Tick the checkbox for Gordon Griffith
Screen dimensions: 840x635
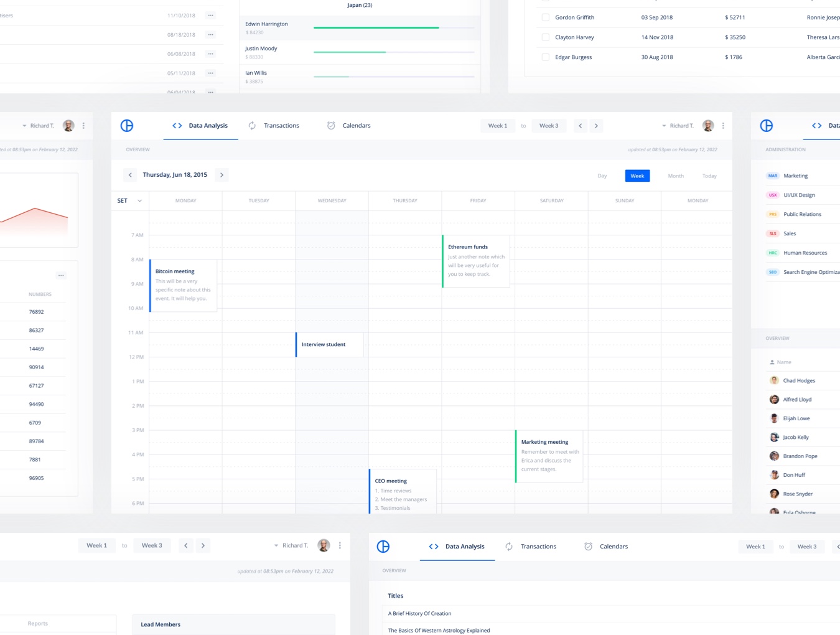pos(546,17)
